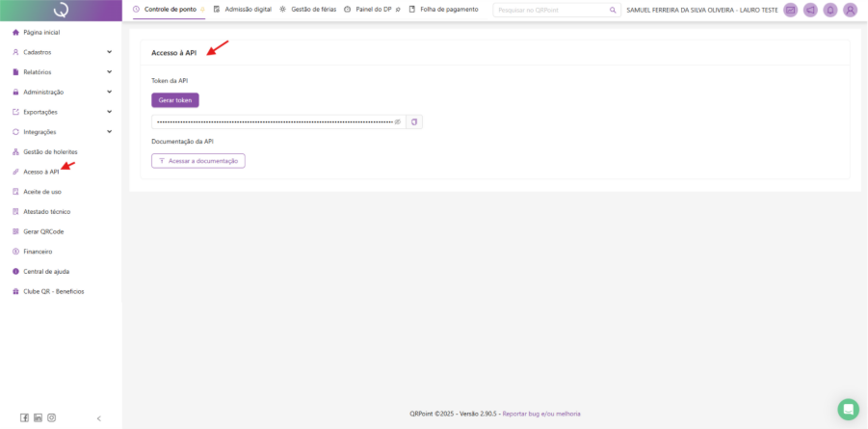The image size is (868, 429).
Task: Open the Facebook icon in sidebar footer
Action: pos(24,417)
